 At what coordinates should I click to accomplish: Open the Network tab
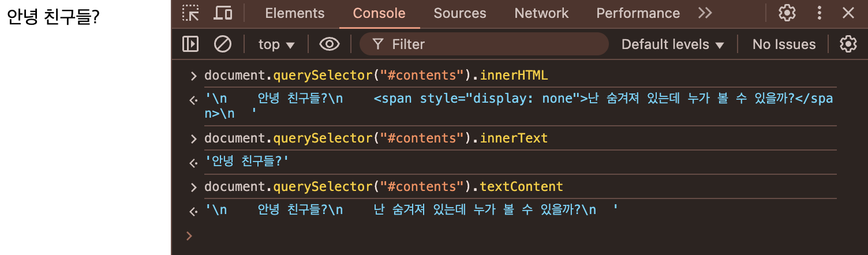[541, 13]
